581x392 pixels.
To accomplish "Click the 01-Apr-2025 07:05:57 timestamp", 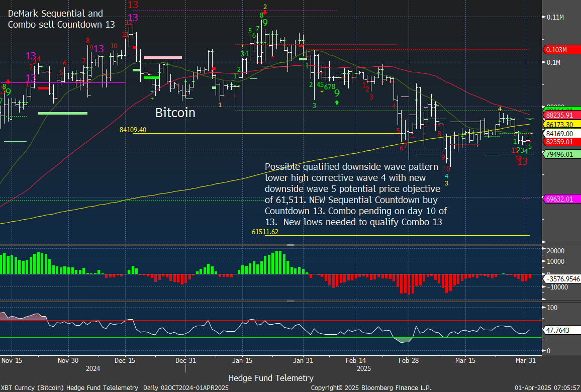I will click(547, 387).
